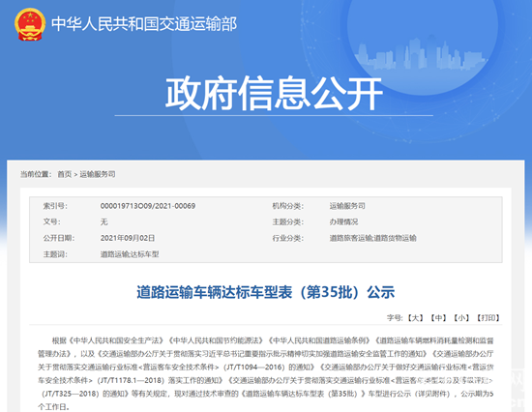Click the 机构分类 label
Screen dimensions: 532x412
[x=288, y=206]
